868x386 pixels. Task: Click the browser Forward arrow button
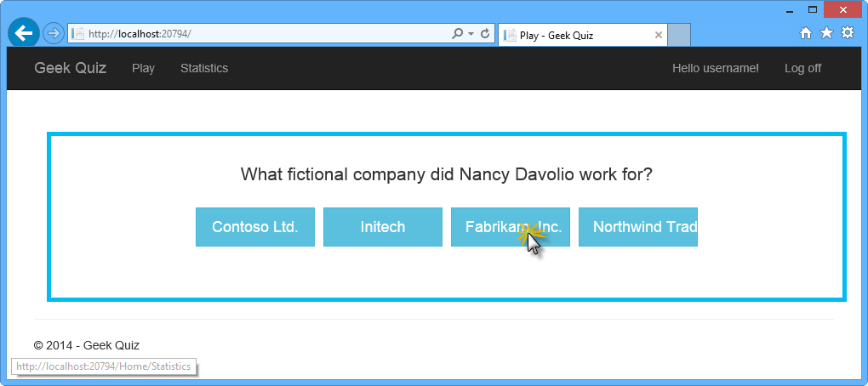click(x=53, y=34)
